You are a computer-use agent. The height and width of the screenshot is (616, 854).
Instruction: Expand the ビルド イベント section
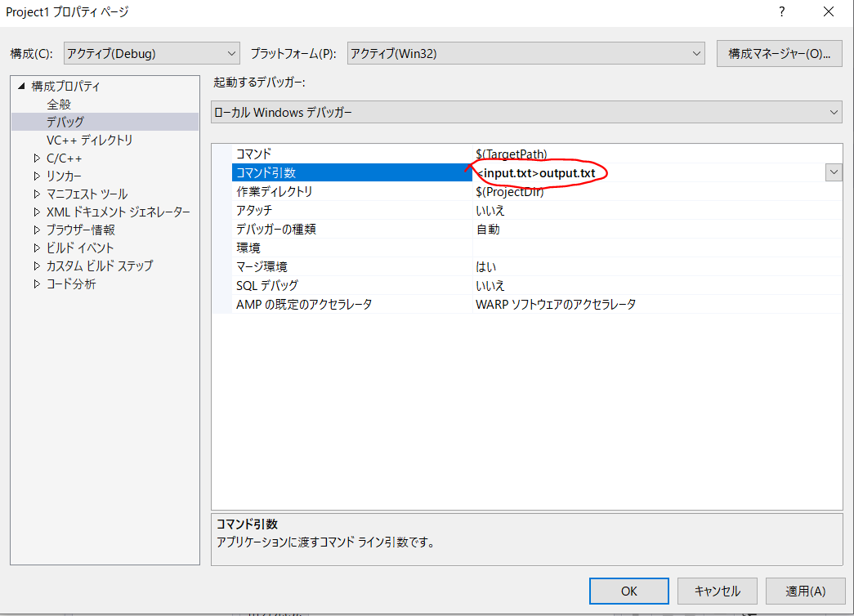tap(37, 248)
